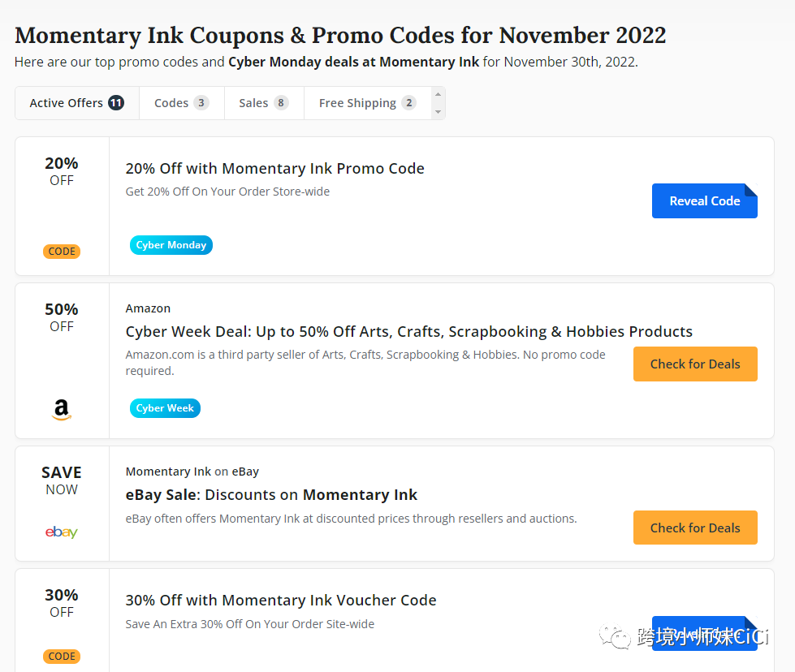This screenshot has width=795, height=672.
Task: Switch to the Active Offers tab
Action: [x=76, y=103]
